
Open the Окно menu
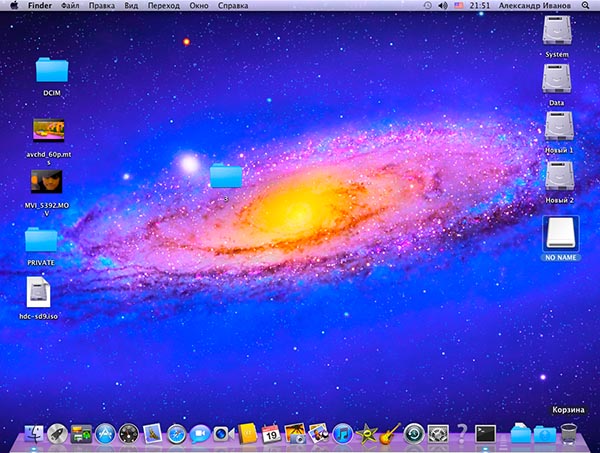[199, 5]
